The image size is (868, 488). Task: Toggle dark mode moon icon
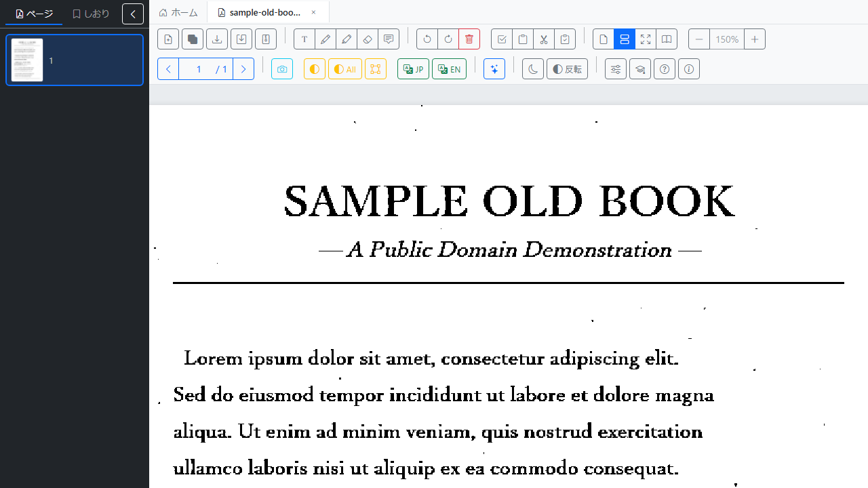(x=533, y=69)
